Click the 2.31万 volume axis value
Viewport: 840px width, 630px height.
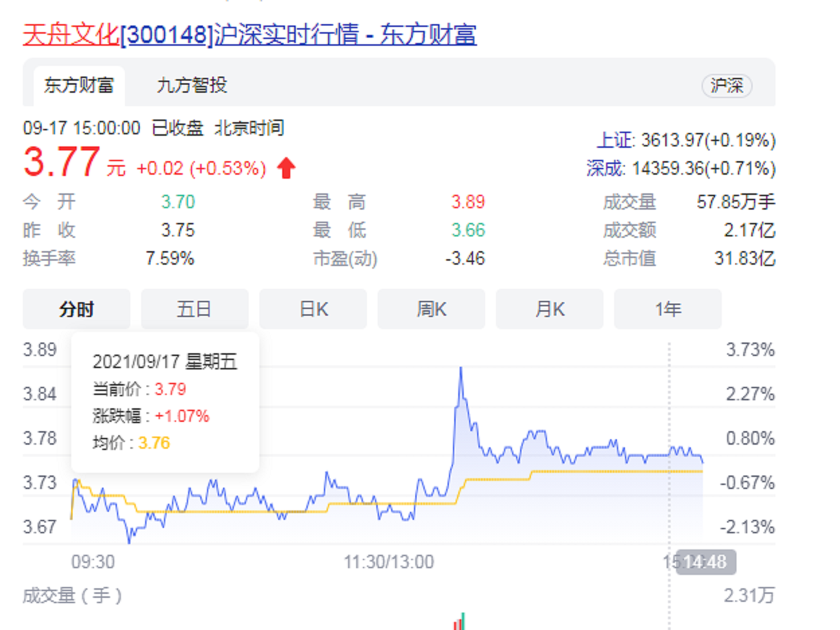(749, 595)
